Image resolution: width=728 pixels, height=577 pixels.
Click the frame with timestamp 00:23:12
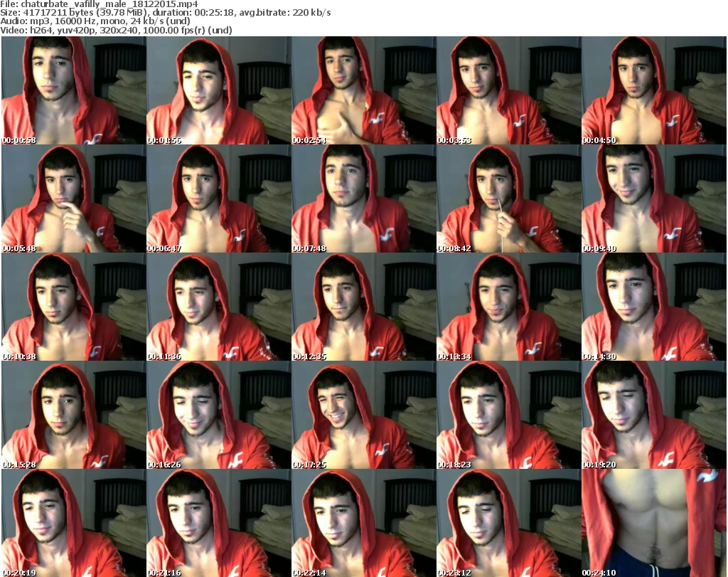pos(509,523)
